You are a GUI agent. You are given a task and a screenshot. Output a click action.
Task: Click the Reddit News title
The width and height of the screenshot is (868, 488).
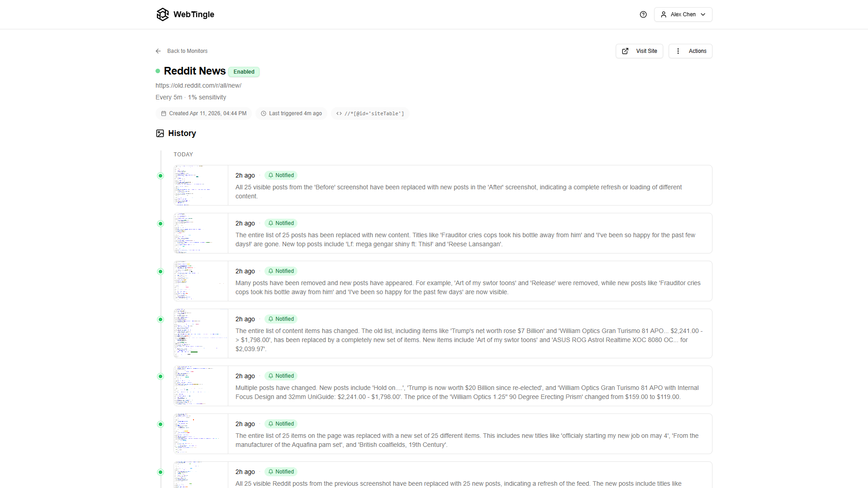pos(194,71)
